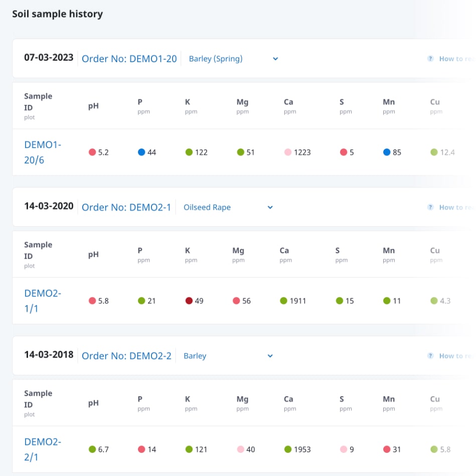The height and width of the screenshot is (476, 476).
Task: Open sample DEMO2-1/1 details
Action: pyautogui.click(x=43, y=301)
